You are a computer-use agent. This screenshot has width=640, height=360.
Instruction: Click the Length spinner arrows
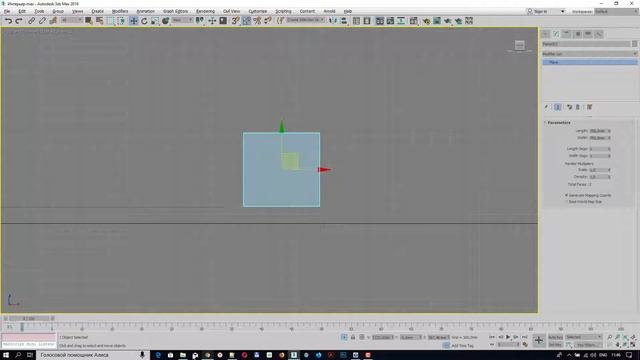[x=609, y=131]
